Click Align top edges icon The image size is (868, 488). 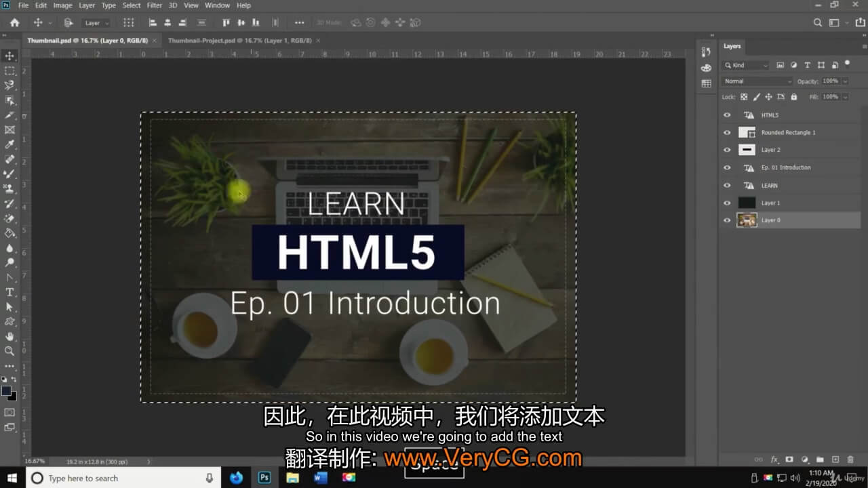coord(226,22)
